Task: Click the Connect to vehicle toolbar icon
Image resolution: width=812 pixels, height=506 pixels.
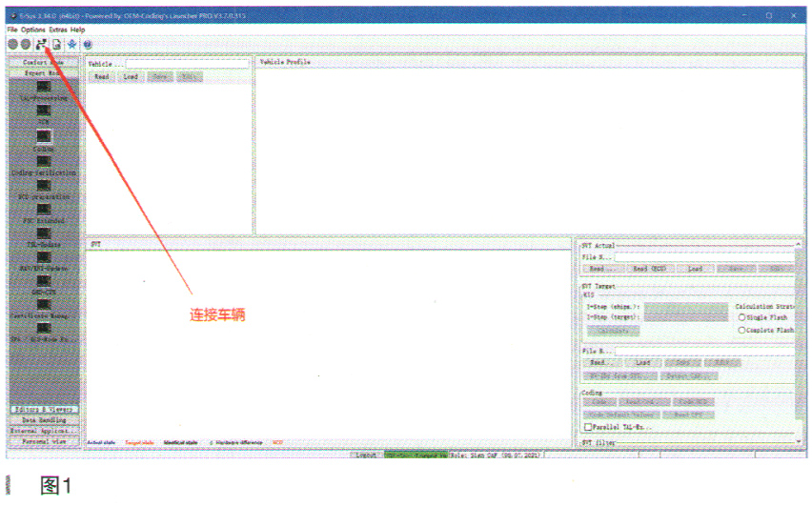Action: click(x=41, y=44)
